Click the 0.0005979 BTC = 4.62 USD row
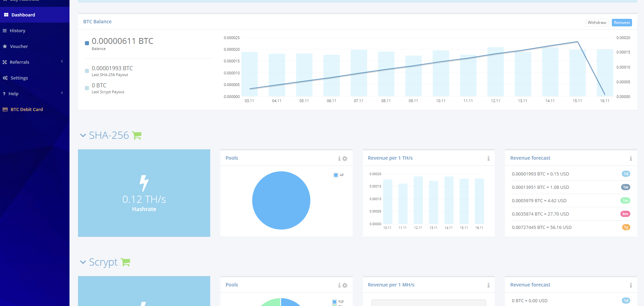Image resolution: width=644 pixels, height=306 pixels. pos(571,200)
